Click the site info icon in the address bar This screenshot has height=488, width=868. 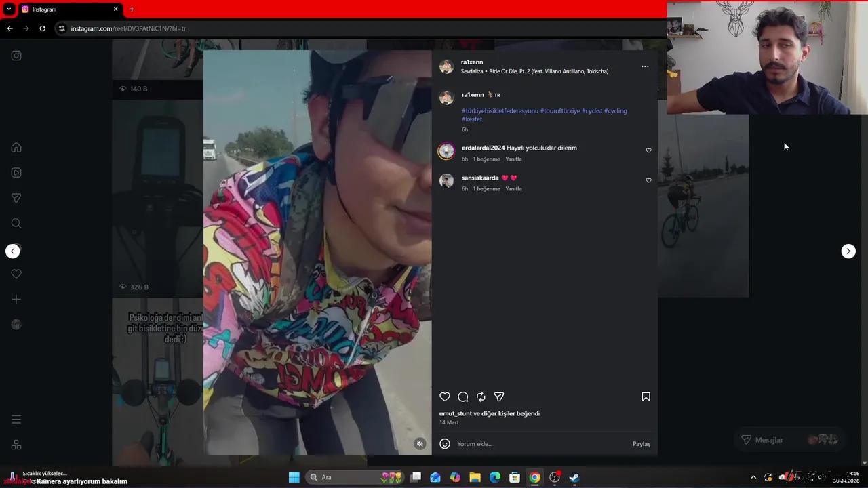coord(62,28)
